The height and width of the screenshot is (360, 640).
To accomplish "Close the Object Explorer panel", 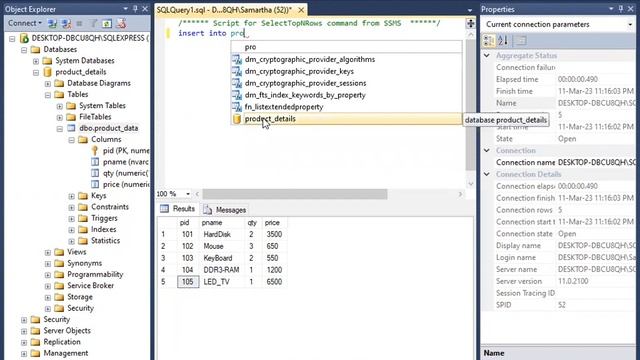I will (145, 9).
